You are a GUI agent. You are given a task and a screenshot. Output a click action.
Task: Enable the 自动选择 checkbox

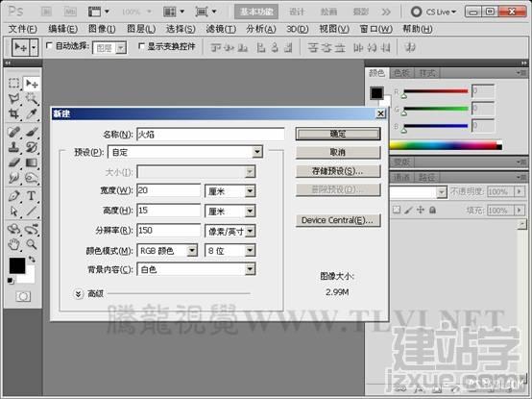[x=49, y=45]
